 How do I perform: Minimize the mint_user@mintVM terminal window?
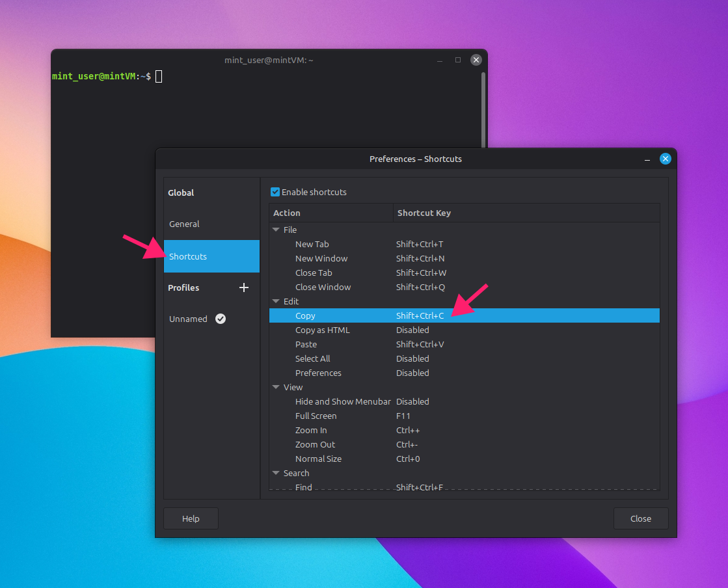coord(440,60)
